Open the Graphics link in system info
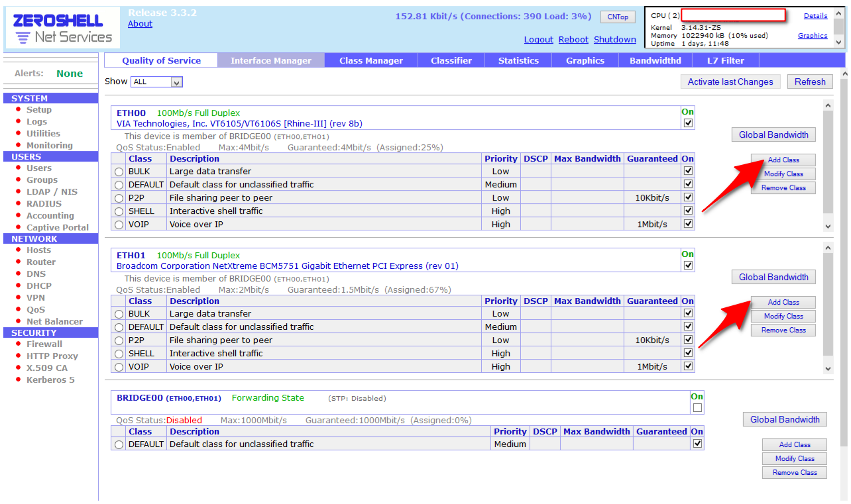Screen dimensions: 851x504 (813, 36)
